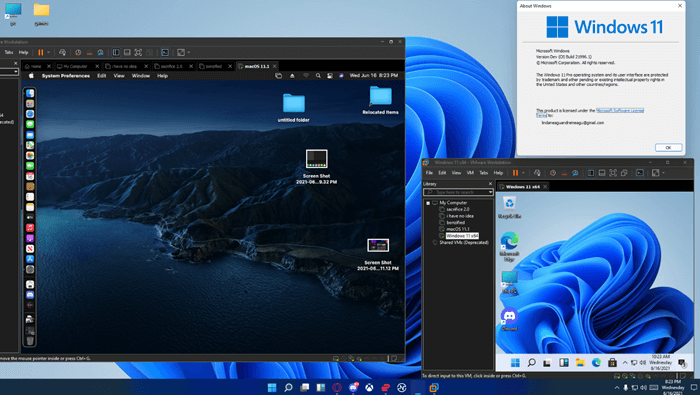Close the Library panel in Windows 11 VMware window

[x=490, y=184]
